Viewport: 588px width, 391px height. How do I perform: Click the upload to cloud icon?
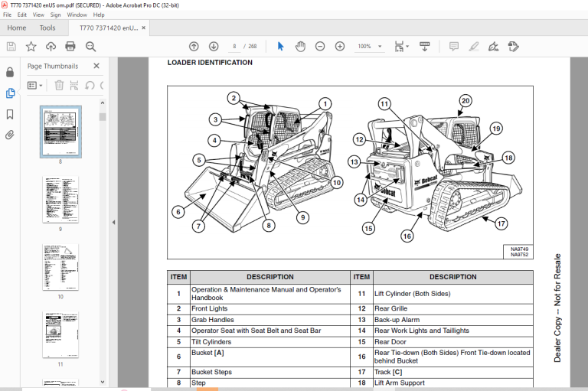51,47
